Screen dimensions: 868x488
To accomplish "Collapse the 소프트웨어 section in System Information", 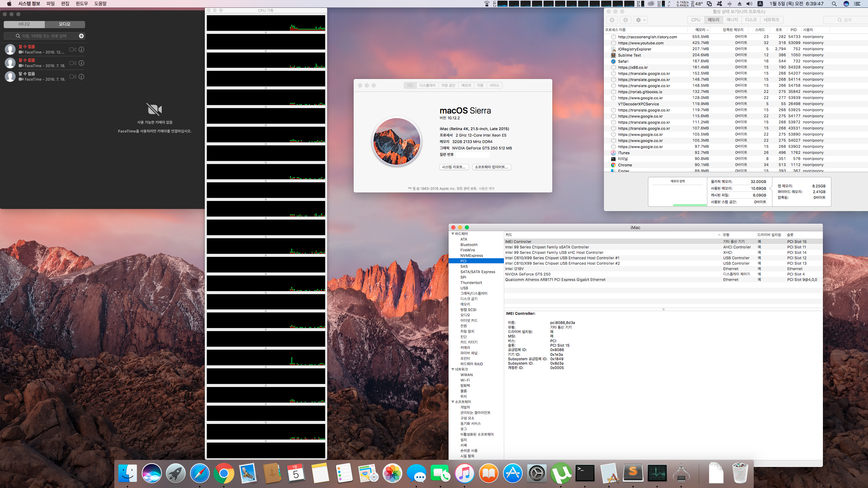I will click(453, 402).
